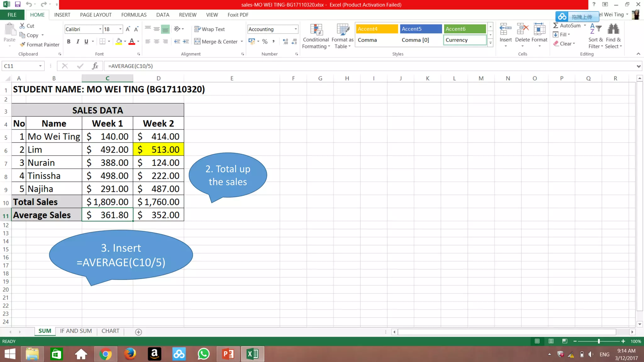Open the Accounting number format dropdown

[296, 29]
